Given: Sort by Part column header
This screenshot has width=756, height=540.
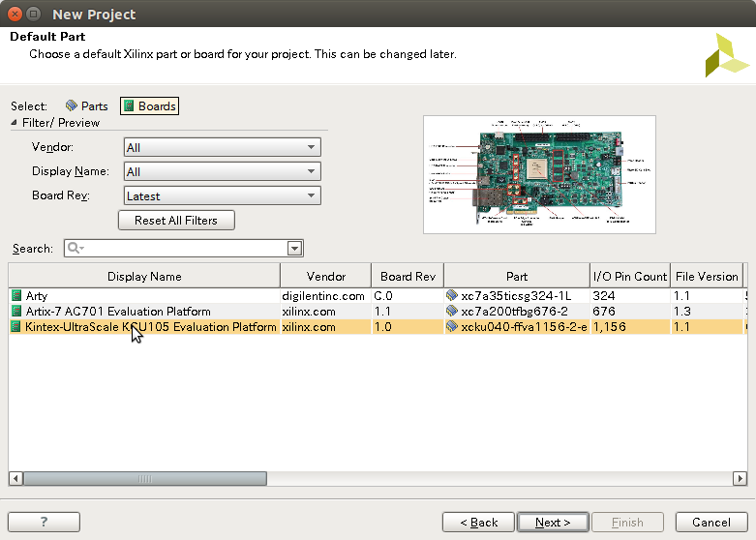Looking at the screenshot, I should pyautogui.click(x=517, y=276).
